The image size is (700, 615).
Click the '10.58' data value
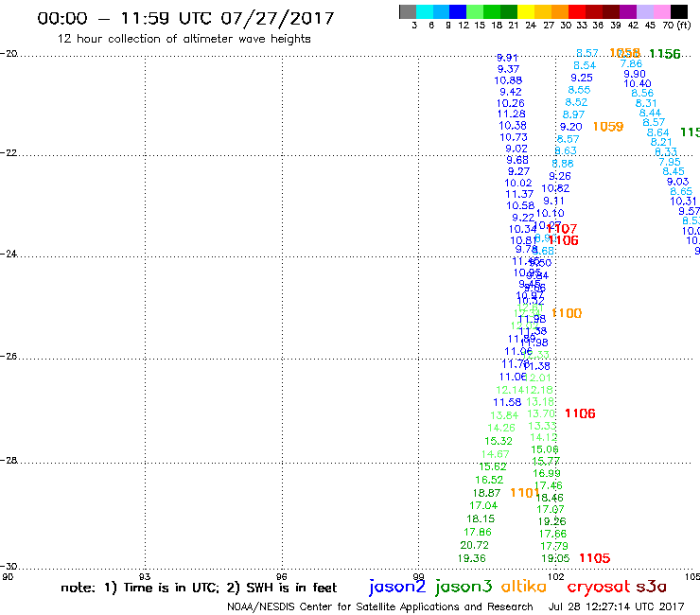pos(520,205)
